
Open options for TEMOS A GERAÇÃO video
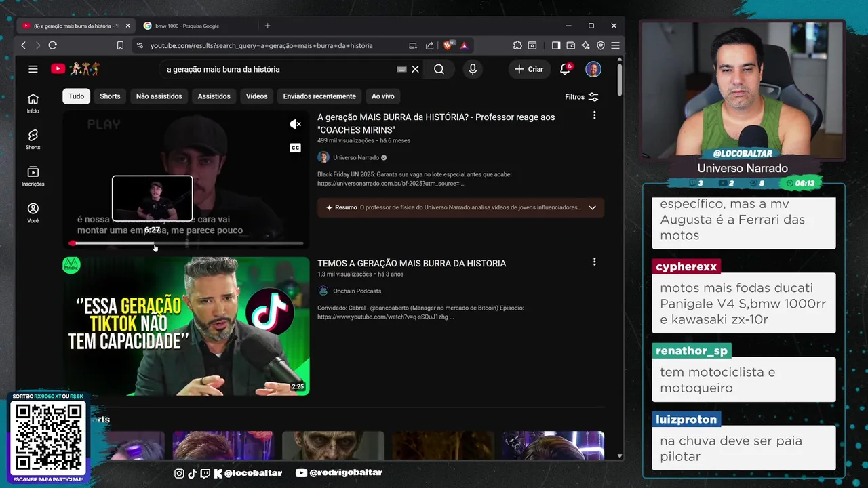coord(594,262)
